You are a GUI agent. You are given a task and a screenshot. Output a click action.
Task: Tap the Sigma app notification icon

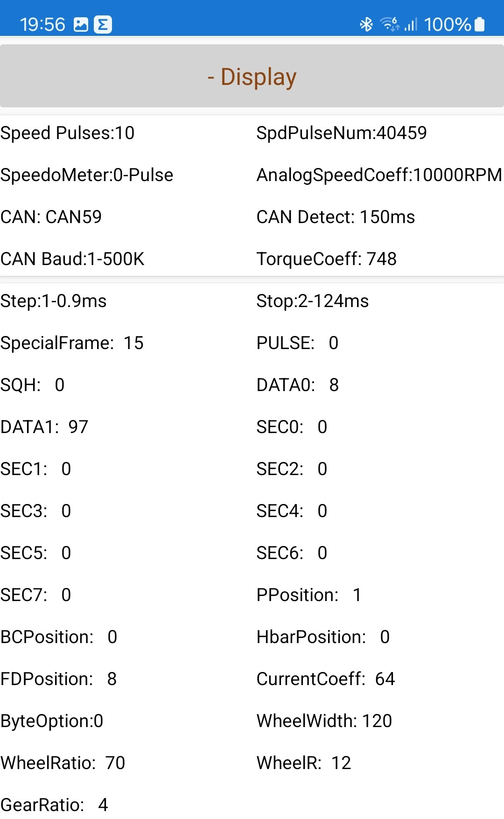pos(103,25)
